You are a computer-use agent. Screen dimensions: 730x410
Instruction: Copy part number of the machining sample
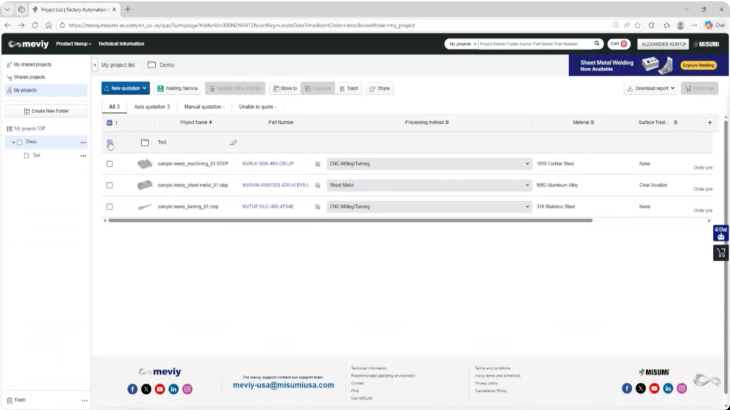click(318, 163)
